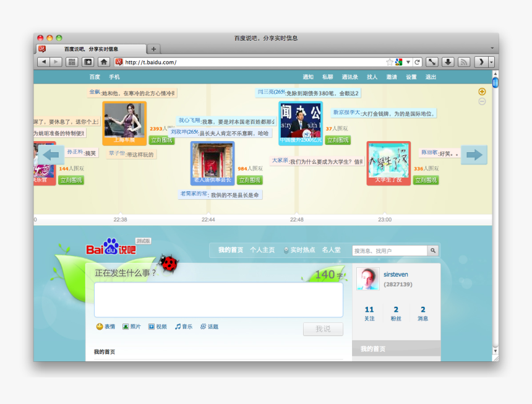This screenshot has width=532, height=404.
Task: Switch to the 手机 tab
Action: [x=114, y=76]
